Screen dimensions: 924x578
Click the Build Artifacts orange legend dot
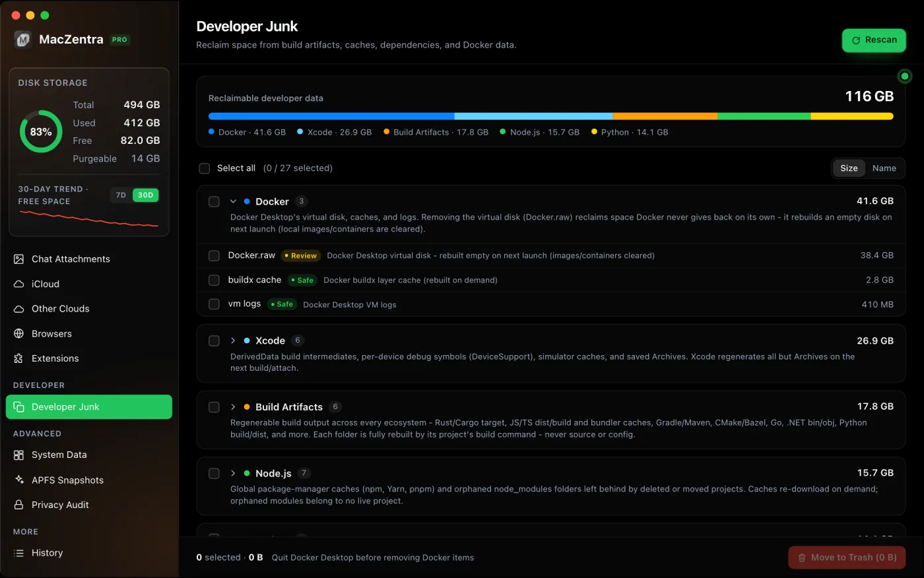pos(386,132)
